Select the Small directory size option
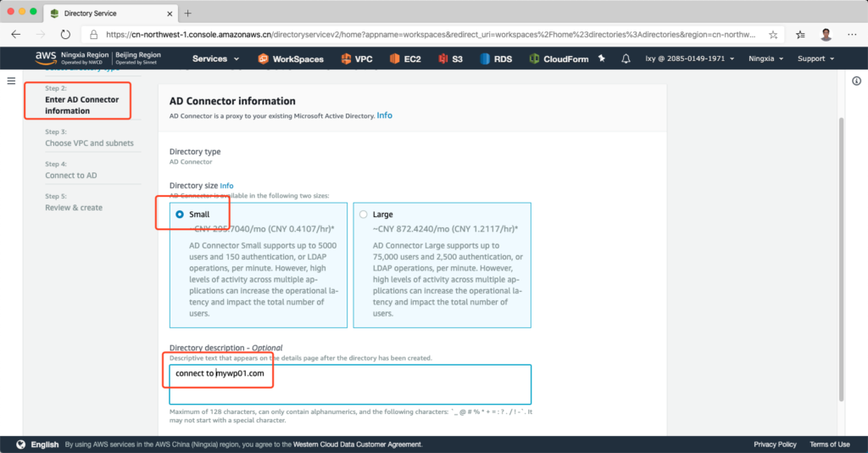 [180, 215]
